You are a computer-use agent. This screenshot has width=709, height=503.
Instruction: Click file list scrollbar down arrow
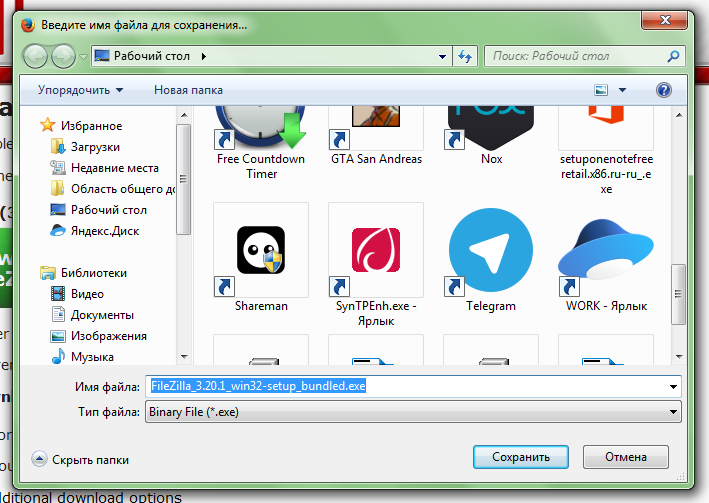(679, 357)
